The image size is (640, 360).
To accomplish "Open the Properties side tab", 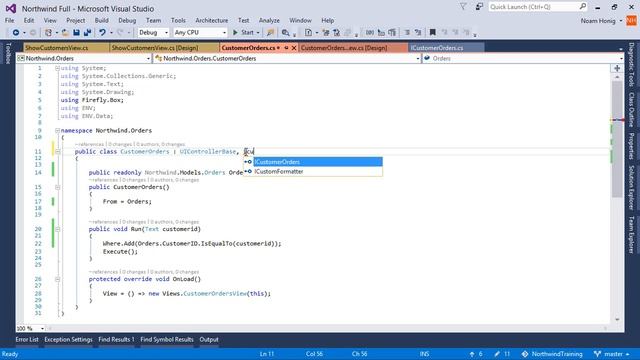I will pos(631,146).
